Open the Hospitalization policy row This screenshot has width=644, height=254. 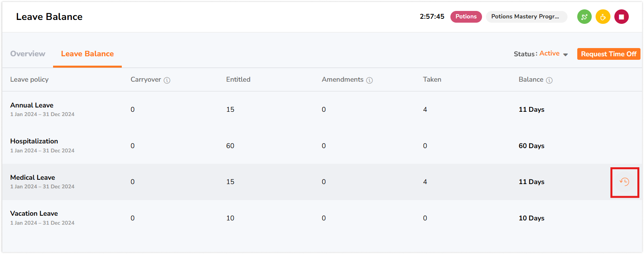point(322,146)
